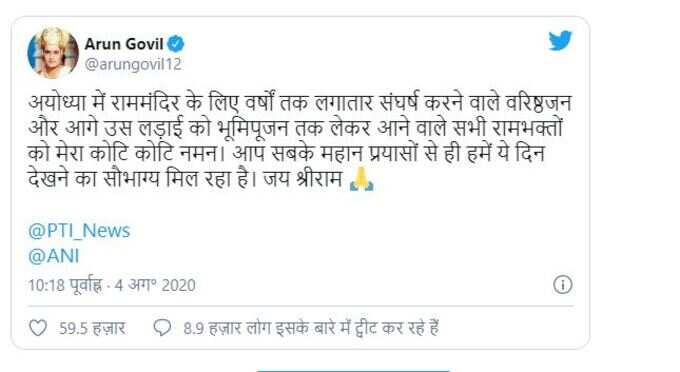Follow the @ANI mention link
Viewport: 680px width, 372px height.
pos(54,256)
